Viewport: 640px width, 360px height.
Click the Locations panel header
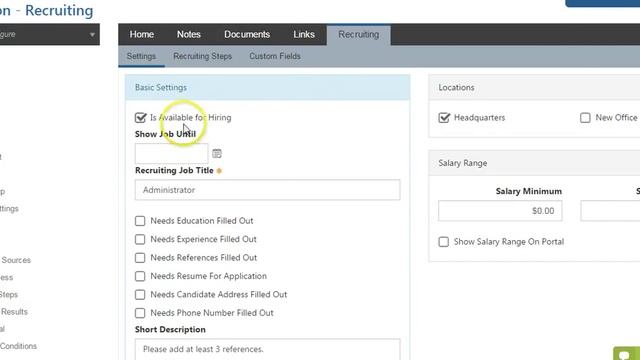[x=534, y=87]
